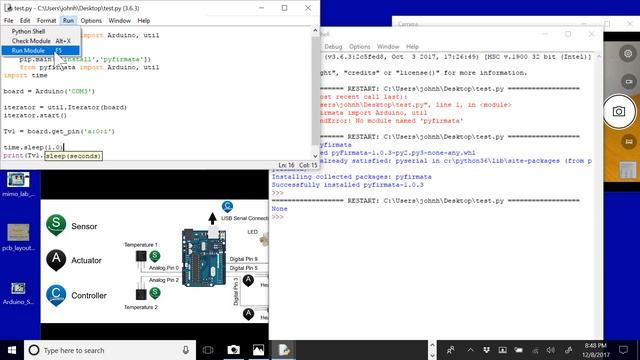
Task: Click the final >>> prompt in shell
Action: [278, 217]
